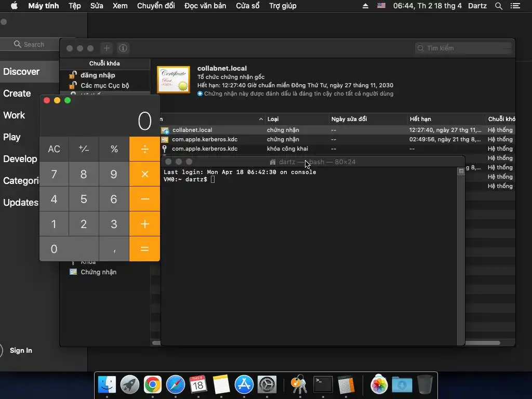The image size is (532, 399).
Task: Launch Safari from the Dock
Action: coord(176,385)
